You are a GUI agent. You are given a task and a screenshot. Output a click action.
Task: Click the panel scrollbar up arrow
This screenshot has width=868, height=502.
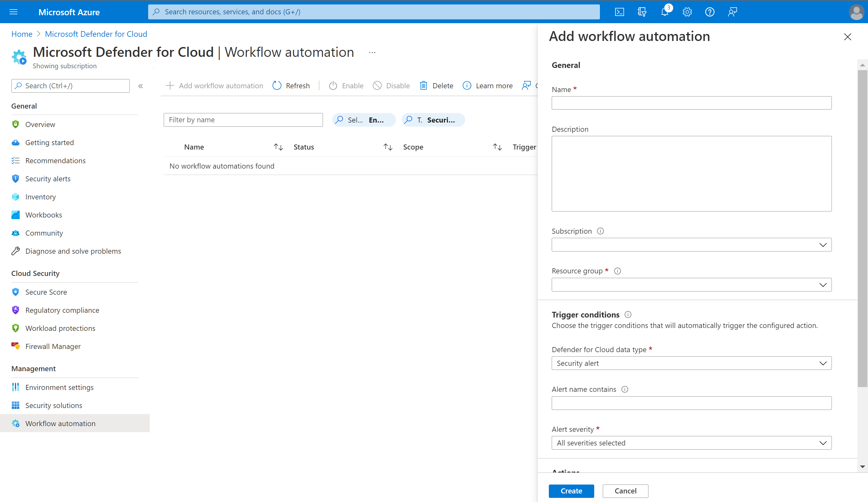coord(863,65)
